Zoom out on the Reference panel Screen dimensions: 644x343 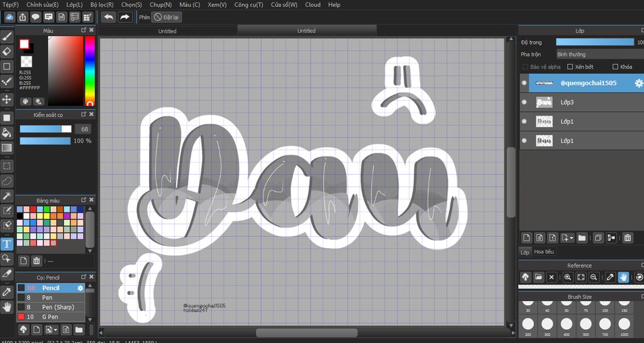594,278
